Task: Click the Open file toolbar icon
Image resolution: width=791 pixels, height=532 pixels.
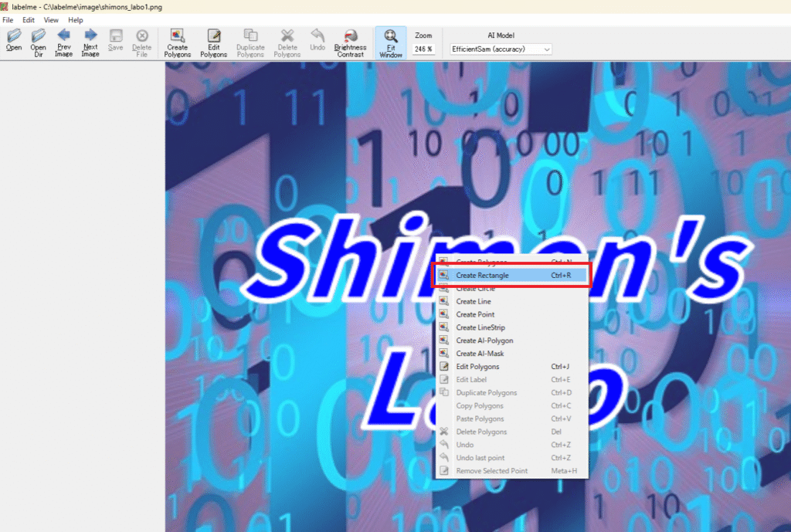Action: point(14,40)
